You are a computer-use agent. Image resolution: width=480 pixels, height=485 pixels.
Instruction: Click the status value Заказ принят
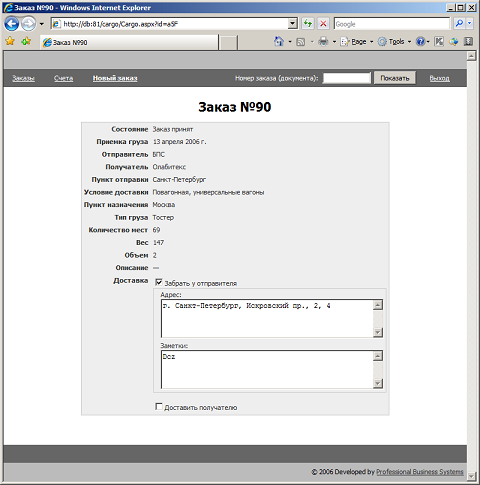click(173, 129)
